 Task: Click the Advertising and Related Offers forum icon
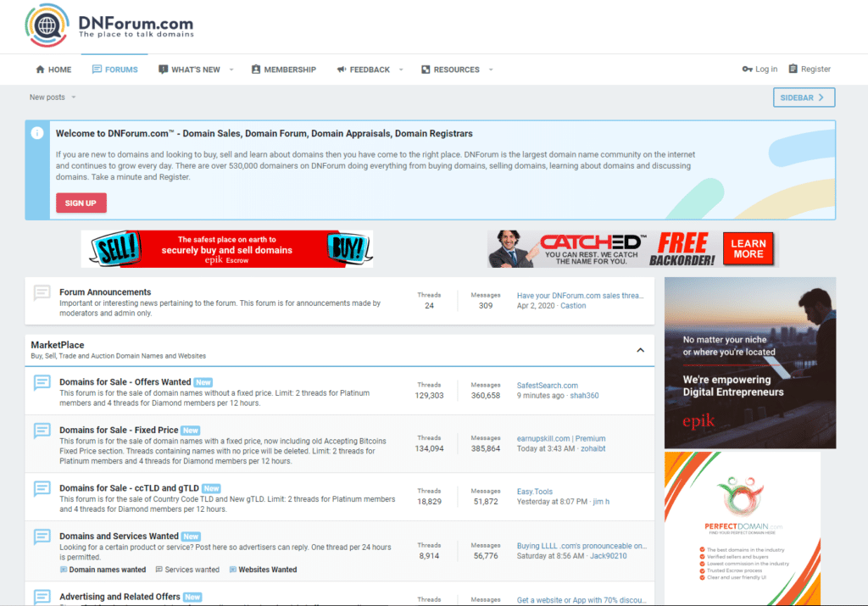point(42,597)
